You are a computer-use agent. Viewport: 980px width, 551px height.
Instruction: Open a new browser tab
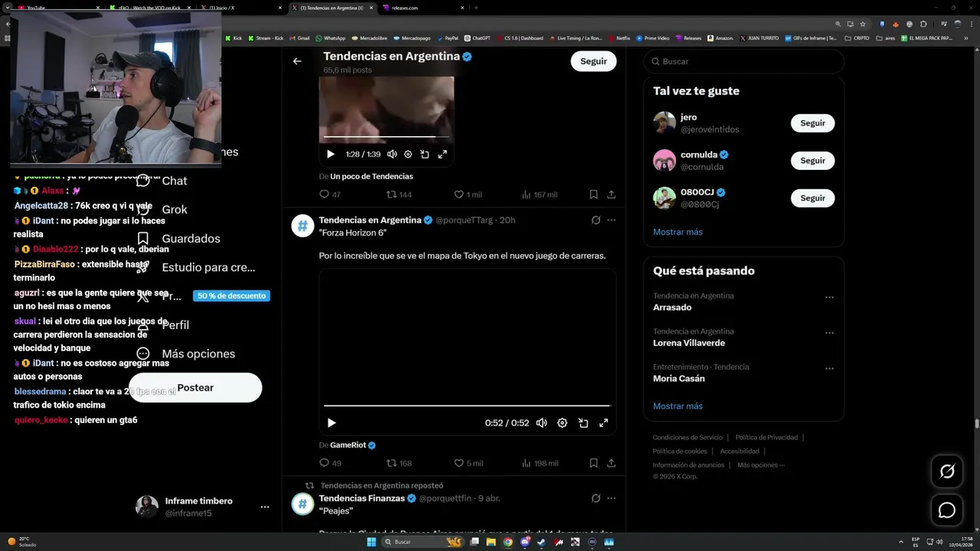click(x=476, y=8)
